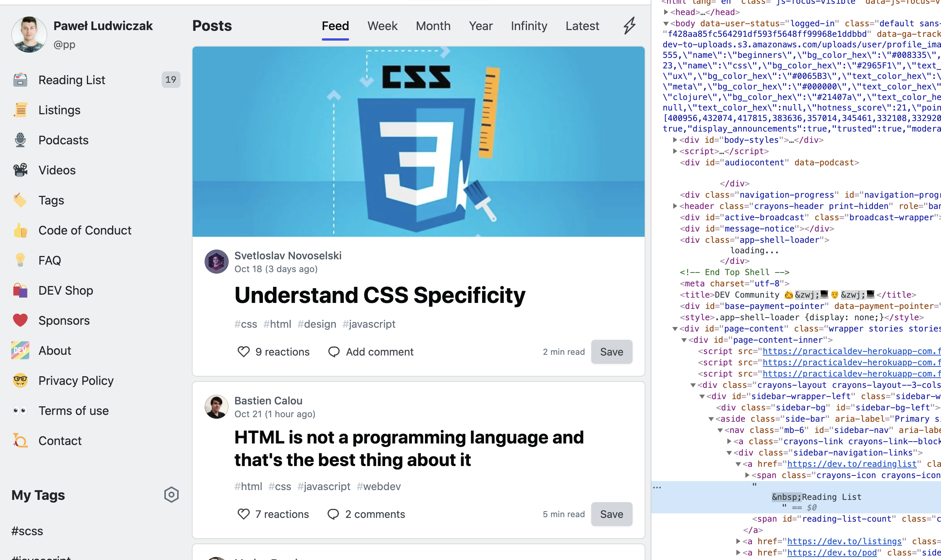Viewport: 941px width, 560px height.
Task: Expand the head element in DevTools
Action: click(x=666, y=12)
